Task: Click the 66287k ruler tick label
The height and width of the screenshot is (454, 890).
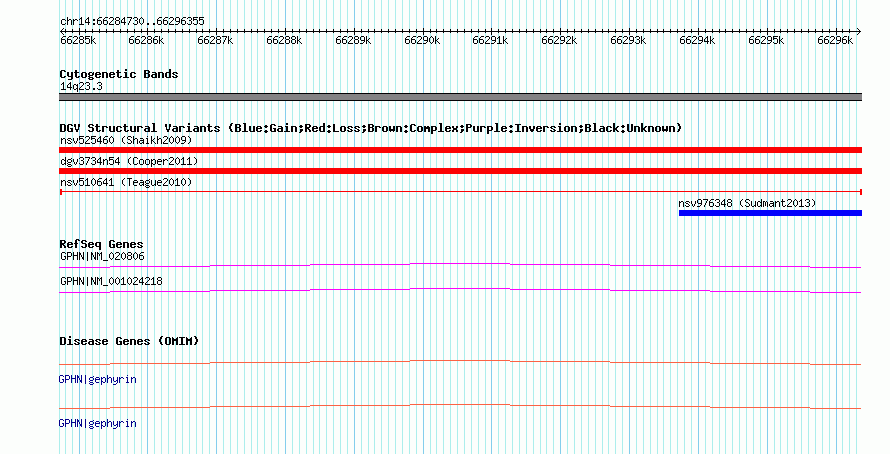Action: (215, 40)
